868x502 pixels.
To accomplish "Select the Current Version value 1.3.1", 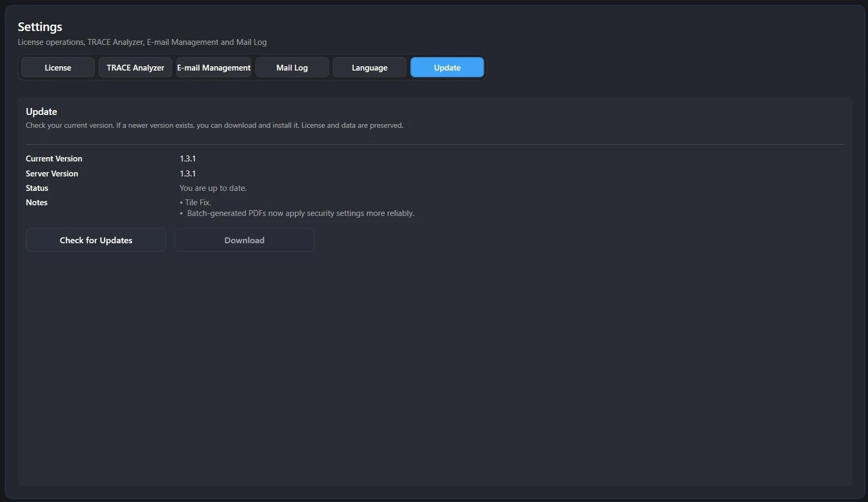I will [x=187, y=158].
